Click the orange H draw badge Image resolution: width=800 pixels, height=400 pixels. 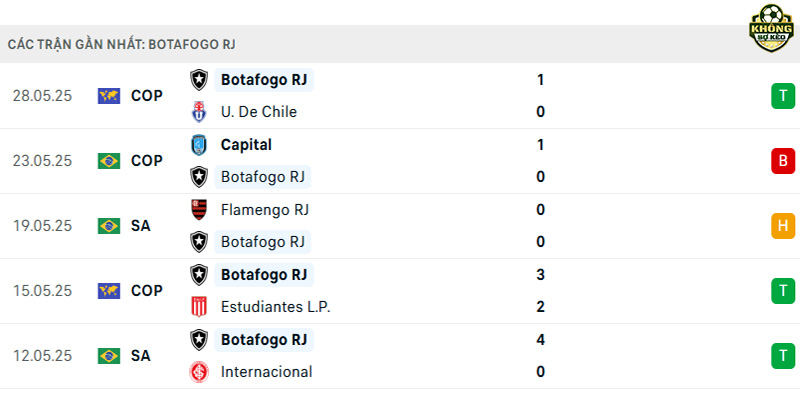pyautogui.click(x=783, y=226)
